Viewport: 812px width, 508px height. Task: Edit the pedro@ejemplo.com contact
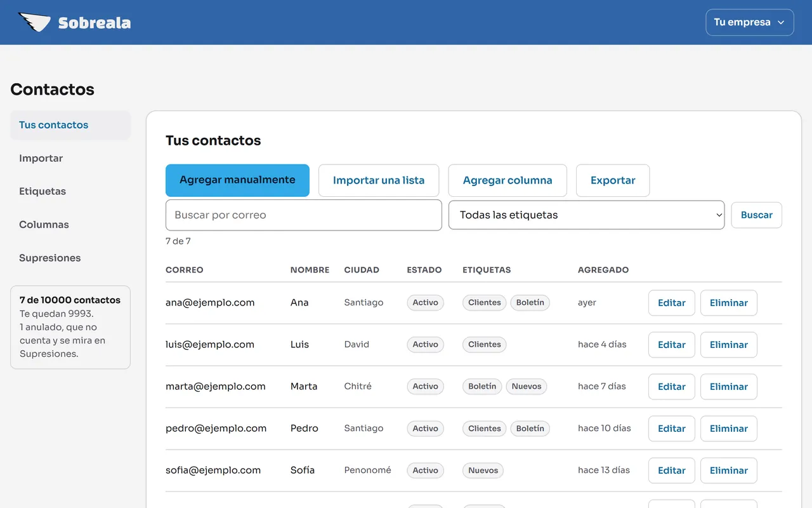point(671,429)
